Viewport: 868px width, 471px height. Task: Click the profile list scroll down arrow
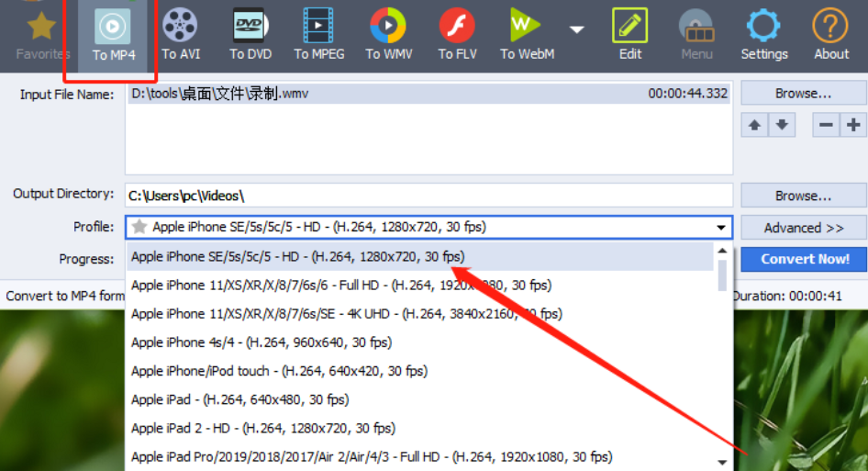(722, 462)
